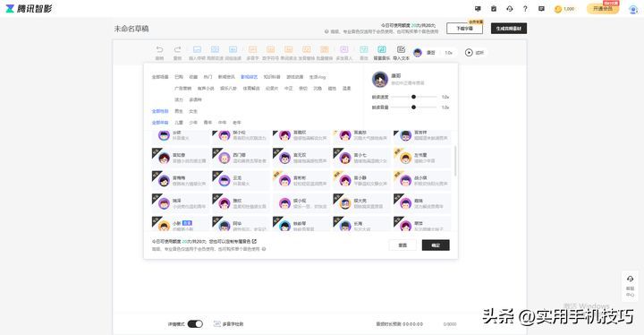This screenshot has width=644, height=335.
Task: Adjust the reading speed slider handle
Action: 413,97
